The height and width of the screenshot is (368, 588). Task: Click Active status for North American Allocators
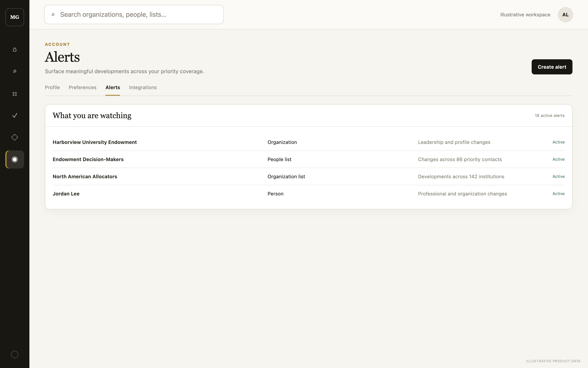(558, 176)
